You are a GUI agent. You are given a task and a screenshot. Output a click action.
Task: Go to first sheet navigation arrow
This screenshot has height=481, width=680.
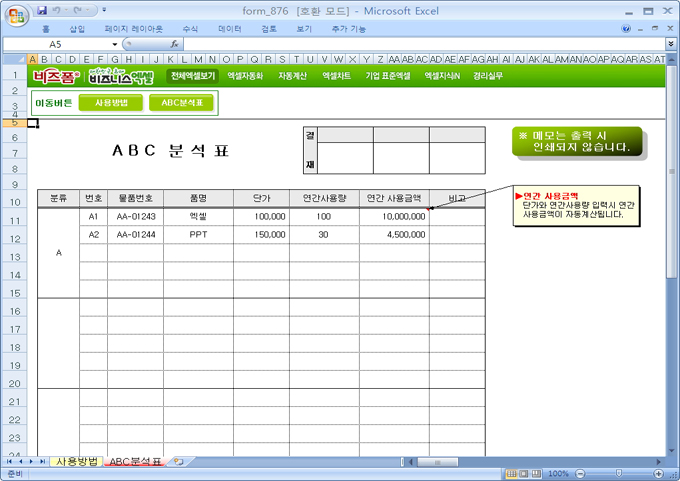pyautogui.click(x=10, y=461)
